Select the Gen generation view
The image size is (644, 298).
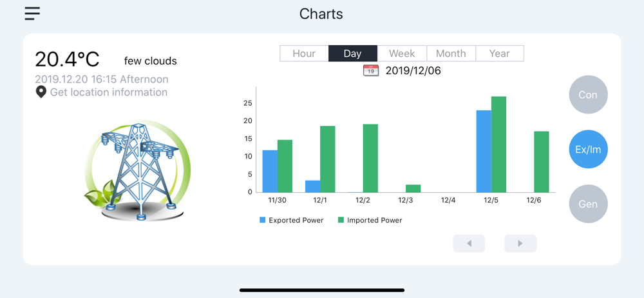click(588, 204)
